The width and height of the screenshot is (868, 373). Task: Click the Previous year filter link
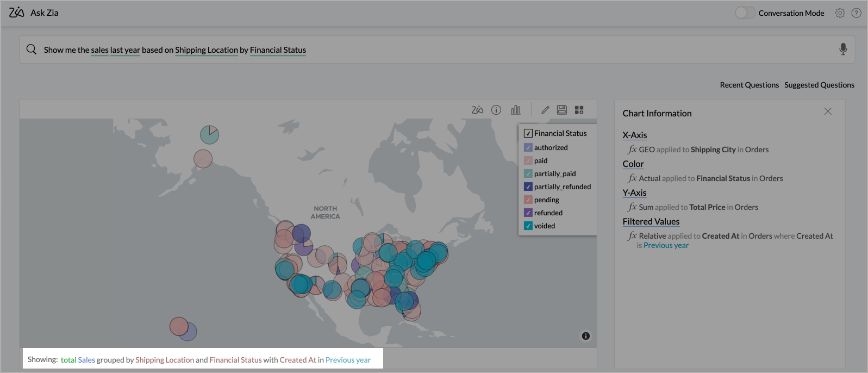point(666,245)
